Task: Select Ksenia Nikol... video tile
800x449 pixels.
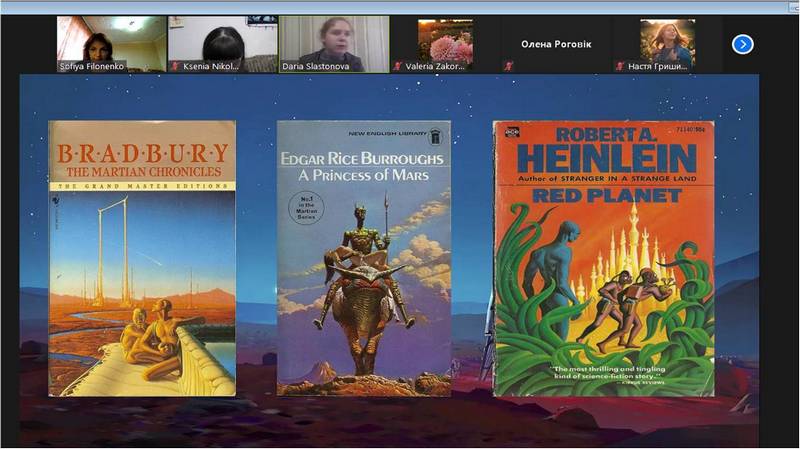Action: pos(223,44)
